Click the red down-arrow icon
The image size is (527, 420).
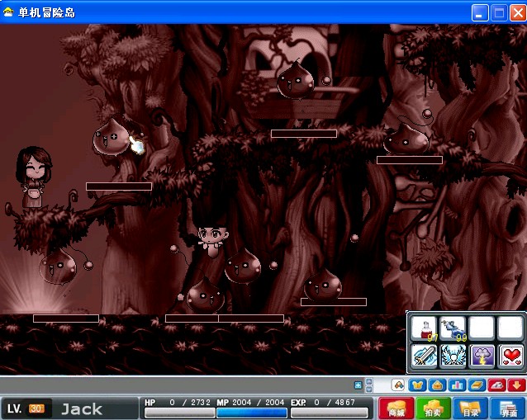click(x=516, y=385)
